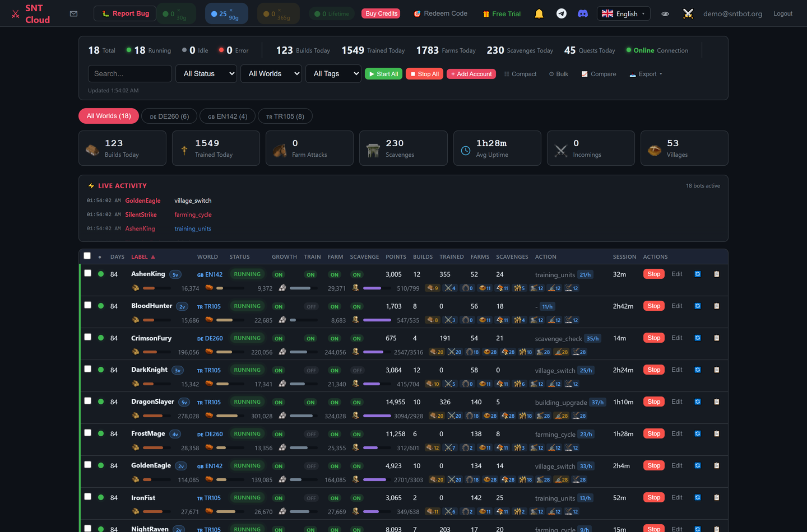The height and width of the screenshot is (532, 807).
Task: Open the Discord icon link
Action: (583, 13)
